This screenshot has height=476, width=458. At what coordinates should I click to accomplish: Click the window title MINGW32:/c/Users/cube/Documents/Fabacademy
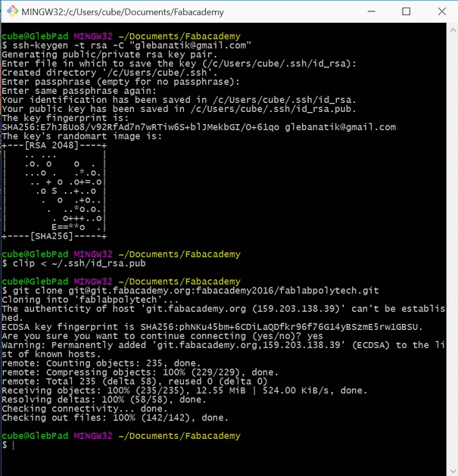pyautogui.click(x=123, y=12)
